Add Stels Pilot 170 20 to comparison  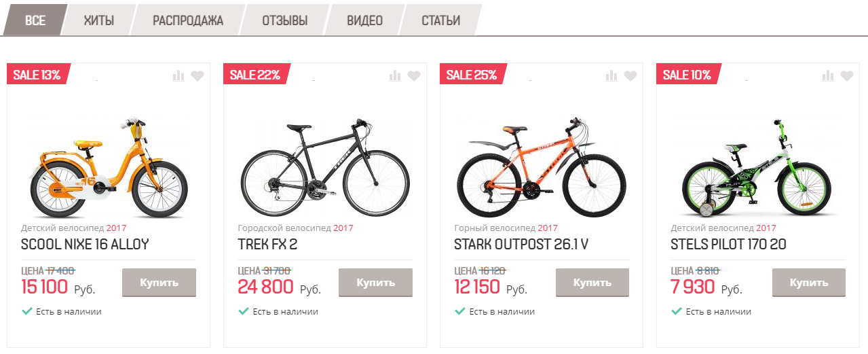(x=828, y=75)
